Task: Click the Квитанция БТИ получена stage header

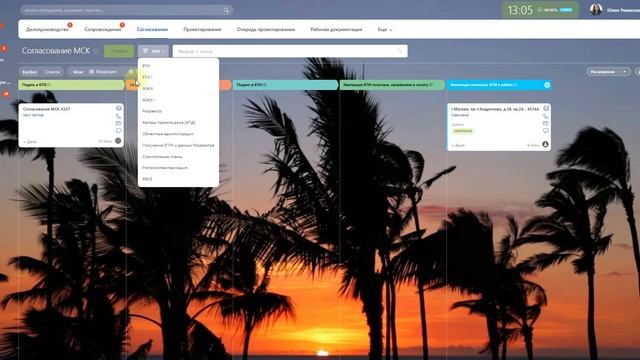Action: tap(392, 85)
